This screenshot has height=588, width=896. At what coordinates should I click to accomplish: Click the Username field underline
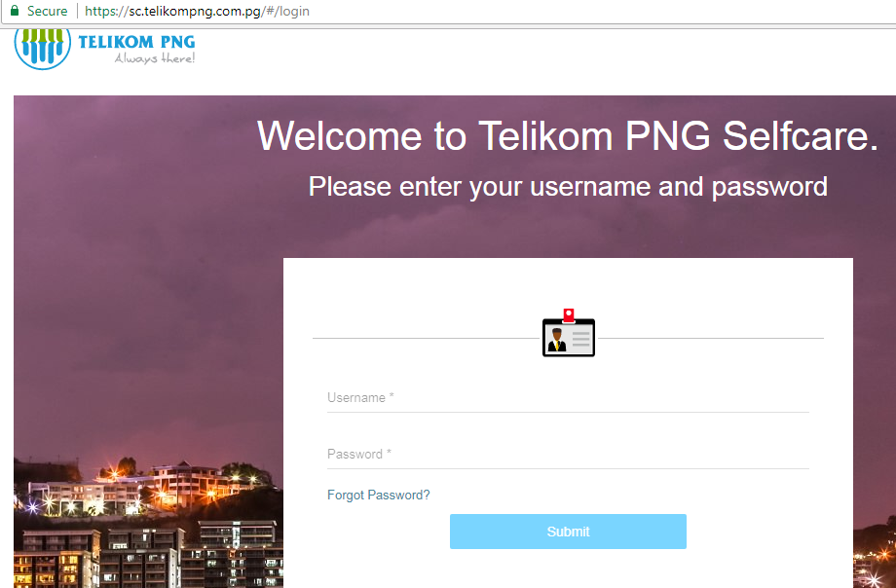568,412
